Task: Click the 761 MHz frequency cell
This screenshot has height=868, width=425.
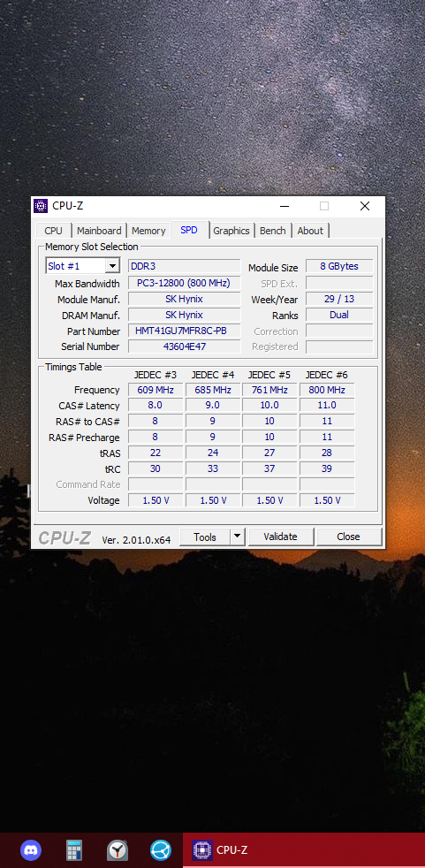Action: tap(269, 390)
